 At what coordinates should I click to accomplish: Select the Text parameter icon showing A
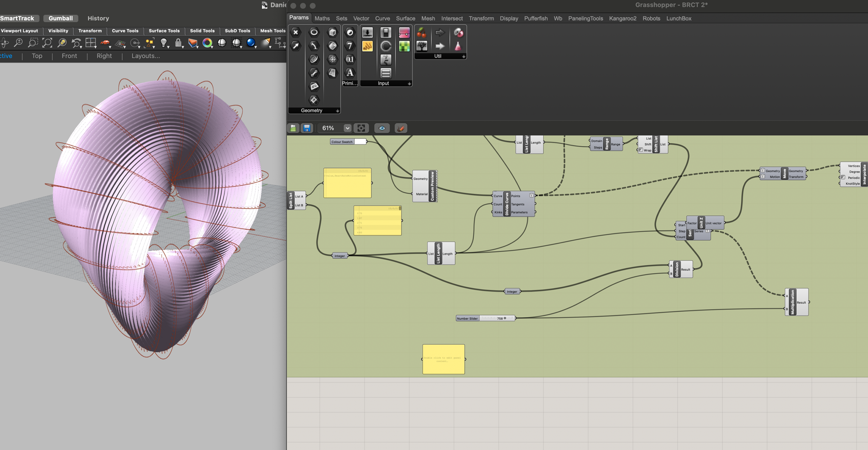pyautogui.click(x=350, y=73)
